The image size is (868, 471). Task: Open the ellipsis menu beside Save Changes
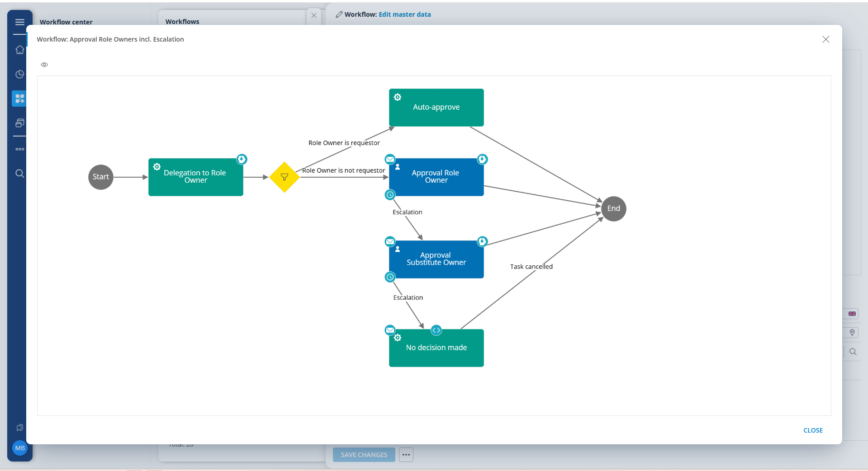tap(406, 455)
